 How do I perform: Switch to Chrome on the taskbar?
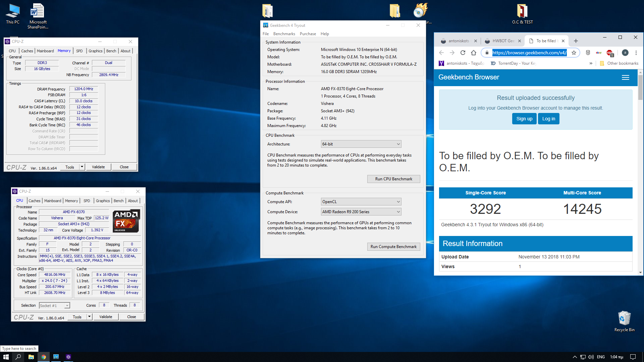[x=44, y=357]
